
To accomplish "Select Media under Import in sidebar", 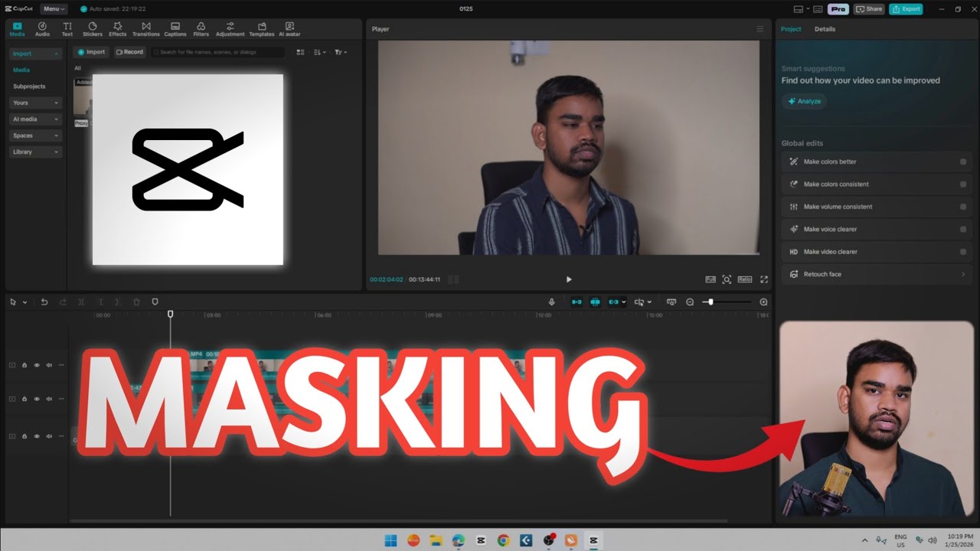I will [x=21, y=70].
